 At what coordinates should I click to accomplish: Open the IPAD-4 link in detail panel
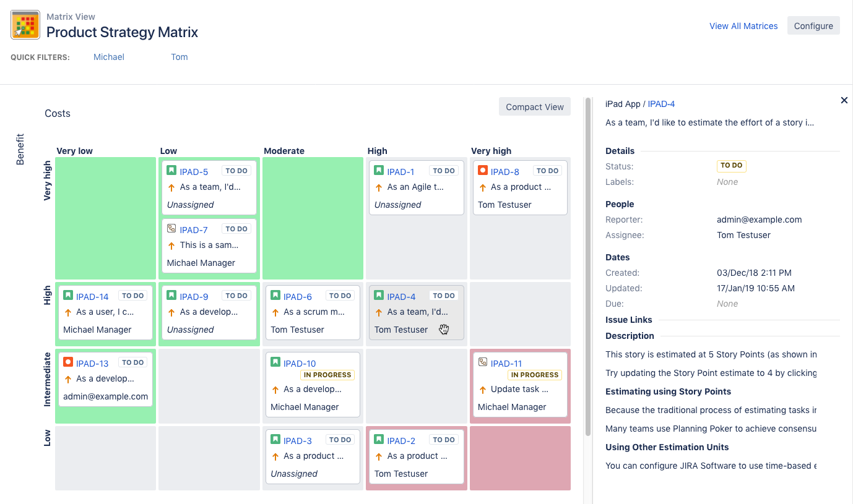pos(661,104)
